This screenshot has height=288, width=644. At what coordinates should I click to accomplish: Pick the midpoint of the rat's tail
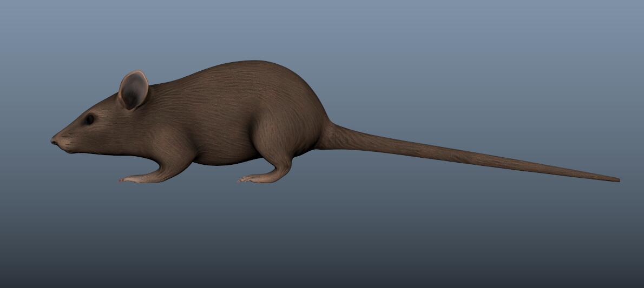coord(471,156)
